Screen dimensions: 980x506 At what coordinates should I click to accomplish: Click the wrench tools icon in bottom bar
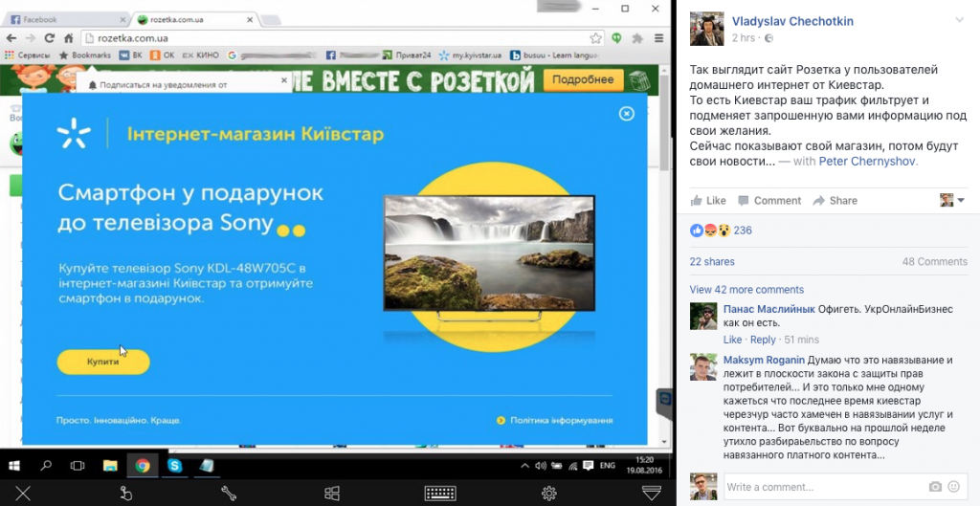click(229, 494)
